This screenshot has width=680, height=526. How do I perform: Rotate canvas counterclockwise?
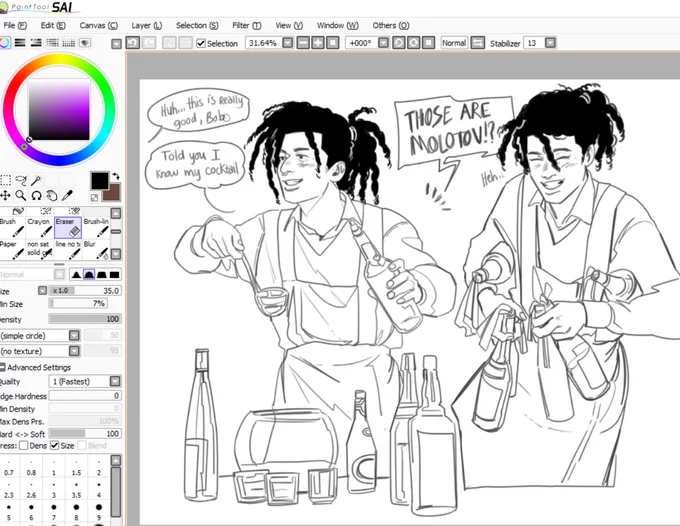pos(399,43)
